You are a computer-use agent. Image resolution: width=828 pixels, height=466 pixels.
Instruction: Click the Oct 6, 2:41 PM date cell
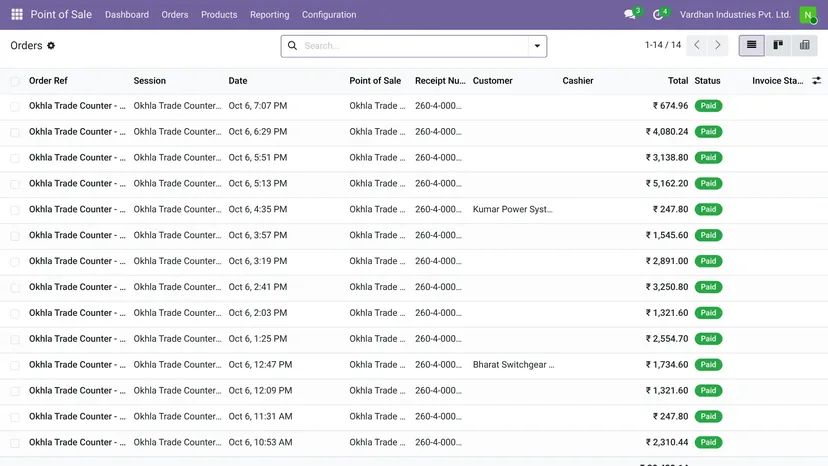[258, 287]
